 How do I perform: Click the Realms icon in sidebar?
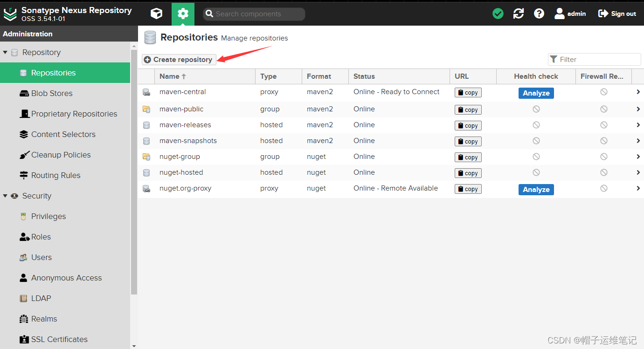24,319
